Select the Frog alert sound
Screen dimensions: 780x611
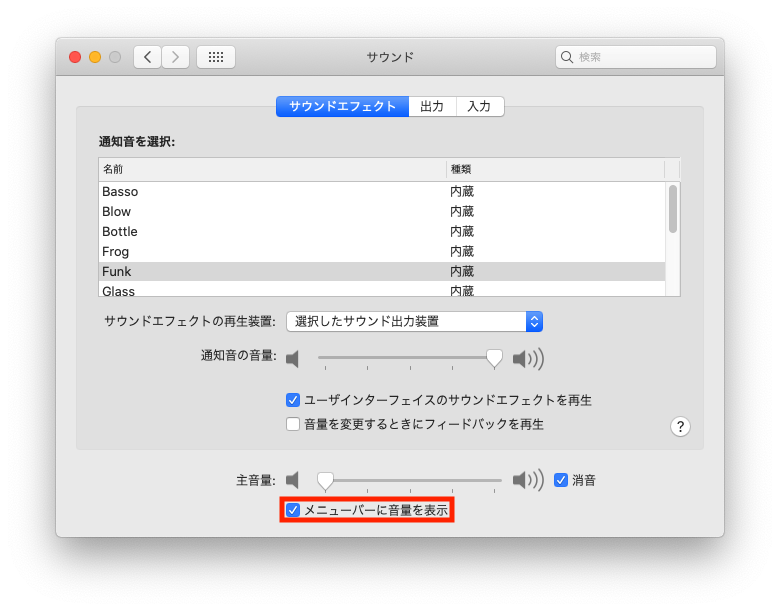(382, 251)
